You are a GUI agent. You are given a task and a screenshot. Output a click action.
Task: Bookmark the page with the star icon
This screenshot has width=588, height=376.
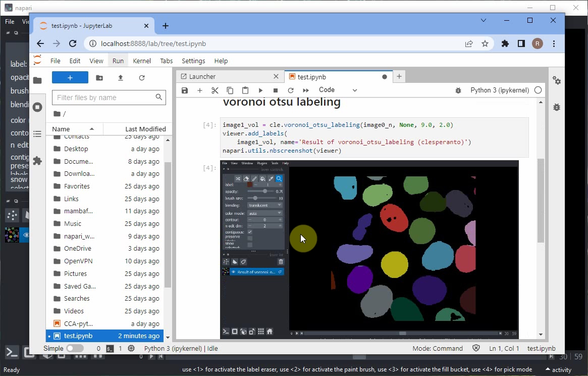pos(485,43)
